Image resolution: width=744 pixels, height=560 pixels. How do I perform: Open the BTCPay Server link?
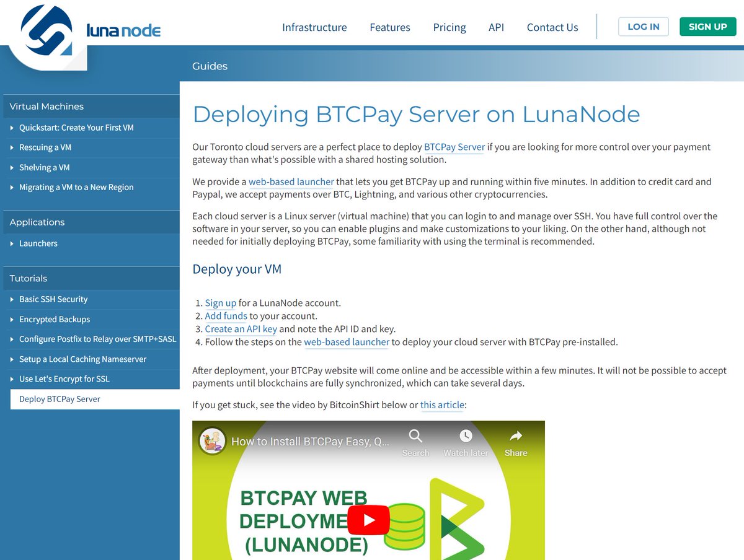tap(453, 147)
